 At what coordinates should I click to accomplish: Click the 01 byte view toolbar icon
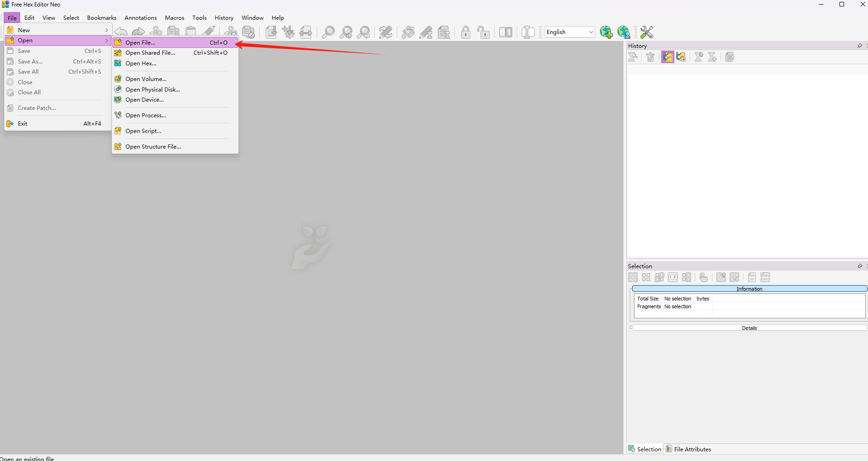[506, 32]
